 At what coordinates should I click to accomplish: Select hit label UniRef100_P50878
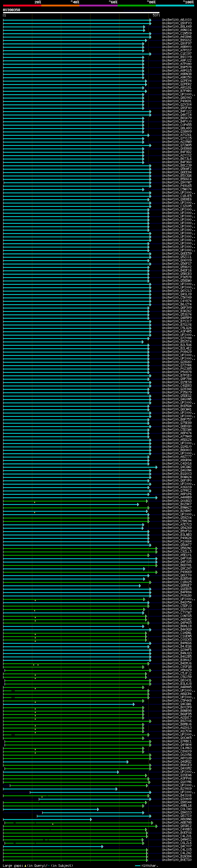[x=177, y=372]
